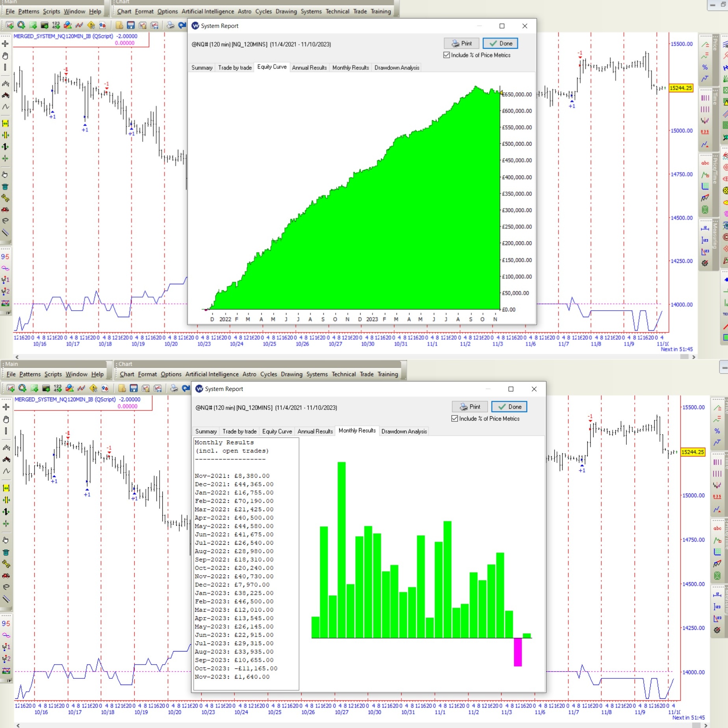
Task: Click the tallest green bar in monthly chart
Action: [x=341, y=550]
